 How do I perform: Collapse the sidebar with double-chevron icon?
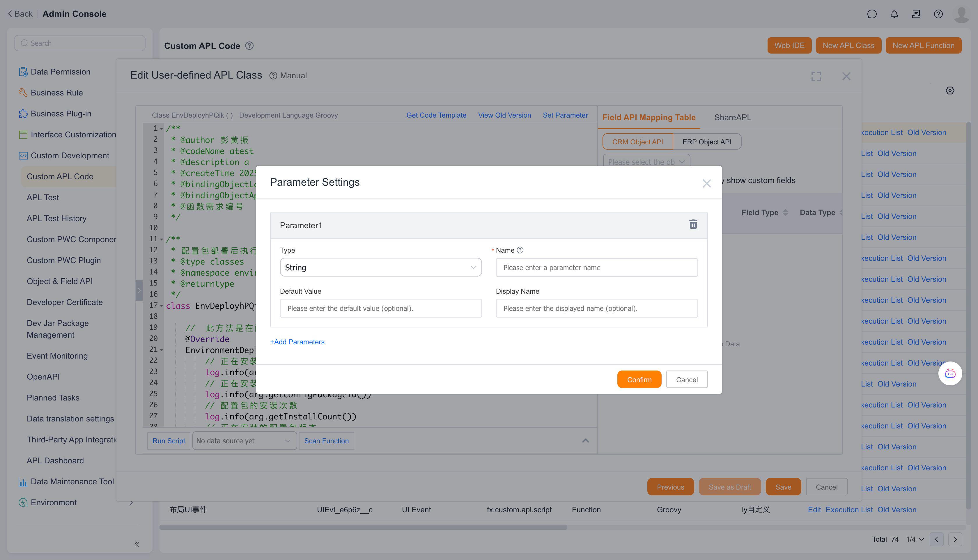point(137,544)
